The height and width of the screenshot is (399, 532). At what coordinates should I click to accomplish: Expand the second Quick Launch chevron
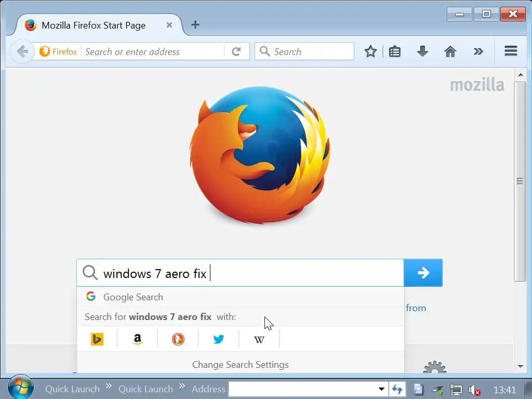(182, 386)
